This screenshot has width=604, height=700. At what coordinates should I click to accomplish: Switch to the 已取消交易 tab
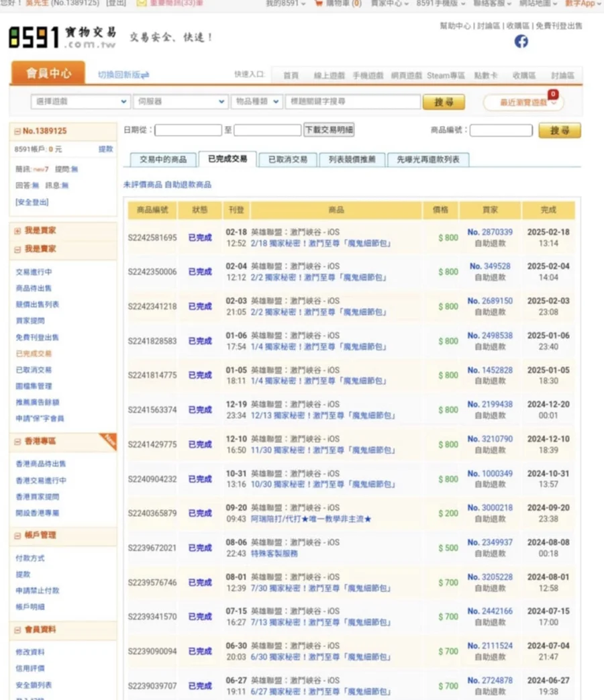[287, 160]
